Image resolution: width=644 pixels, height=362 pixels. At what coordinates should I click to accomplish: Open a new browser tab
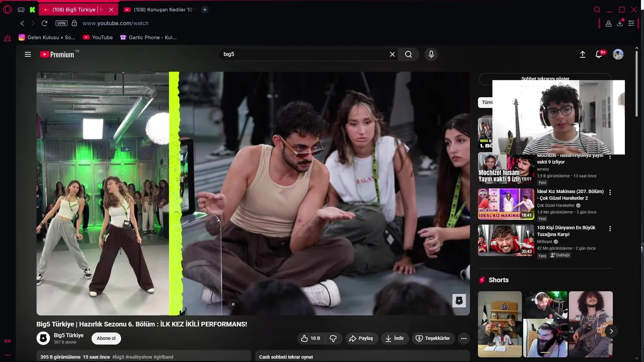pyautogui.click(x=205, y=10)
